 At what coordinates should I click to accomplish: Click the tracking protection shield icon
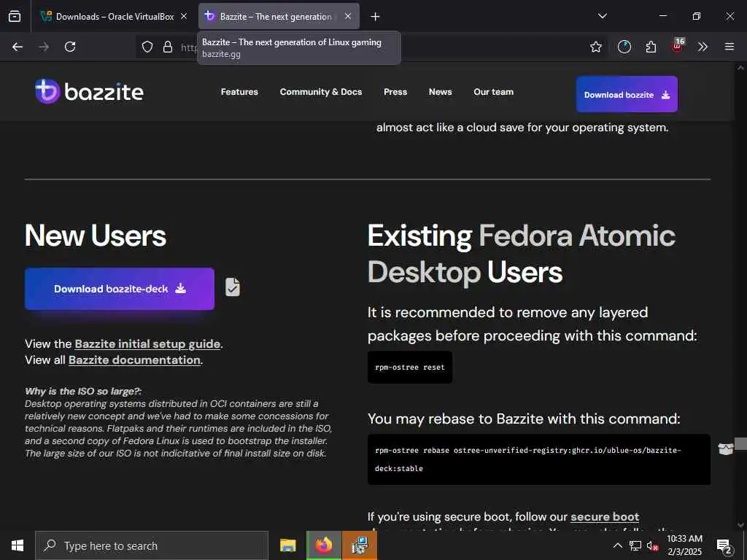tap(147, 47)
